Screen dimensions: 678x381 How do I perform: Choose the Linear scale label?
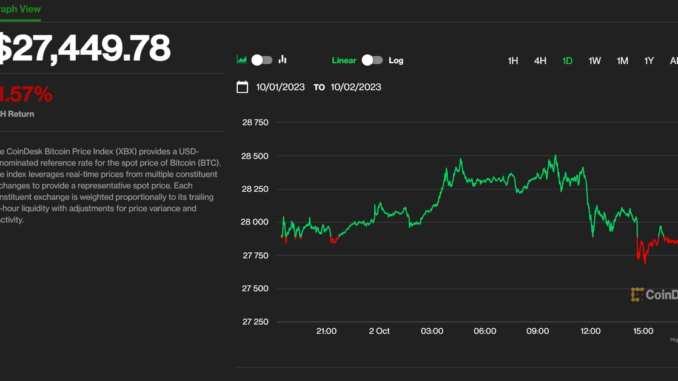(344, 61)
